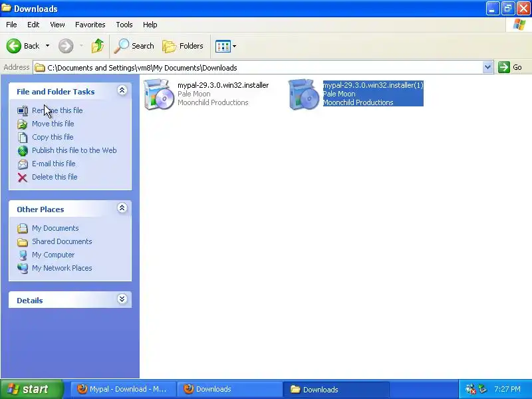The image size is (532, 399).
Task: Click the e-mail envelope icon
Action: tap(23, 164)
